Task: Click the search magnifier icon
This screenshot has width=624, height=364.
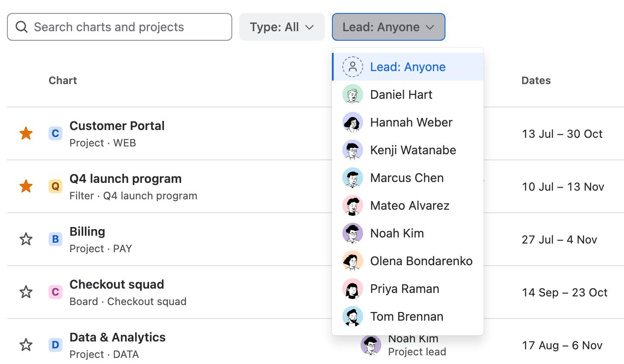Action: (x=21, y=27)
